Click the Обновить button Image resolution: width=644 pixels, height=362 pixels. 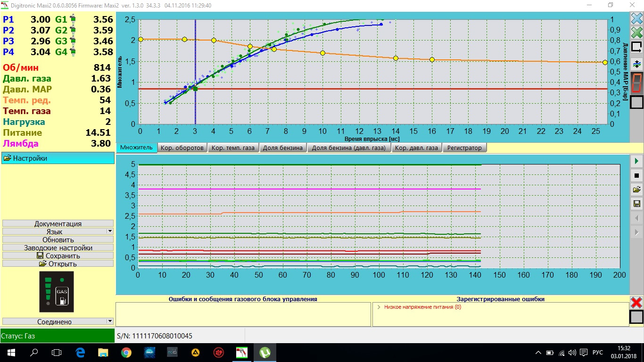[58, 239]
